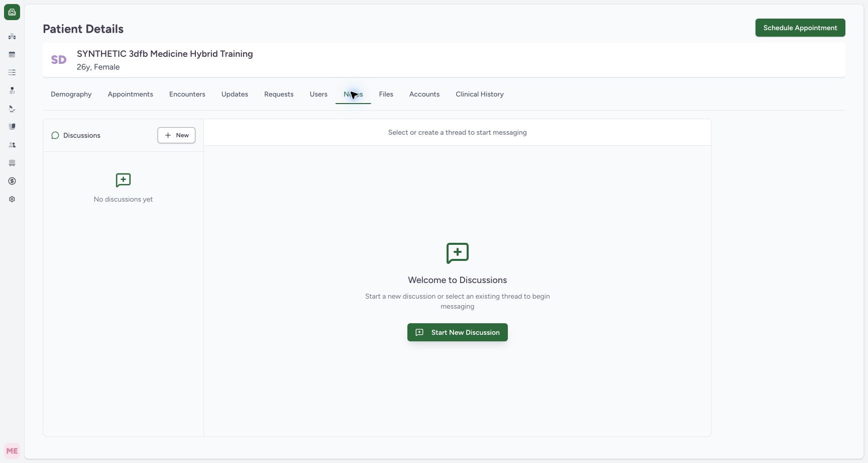Switch to the Updates tab

(x=235, y=94)
